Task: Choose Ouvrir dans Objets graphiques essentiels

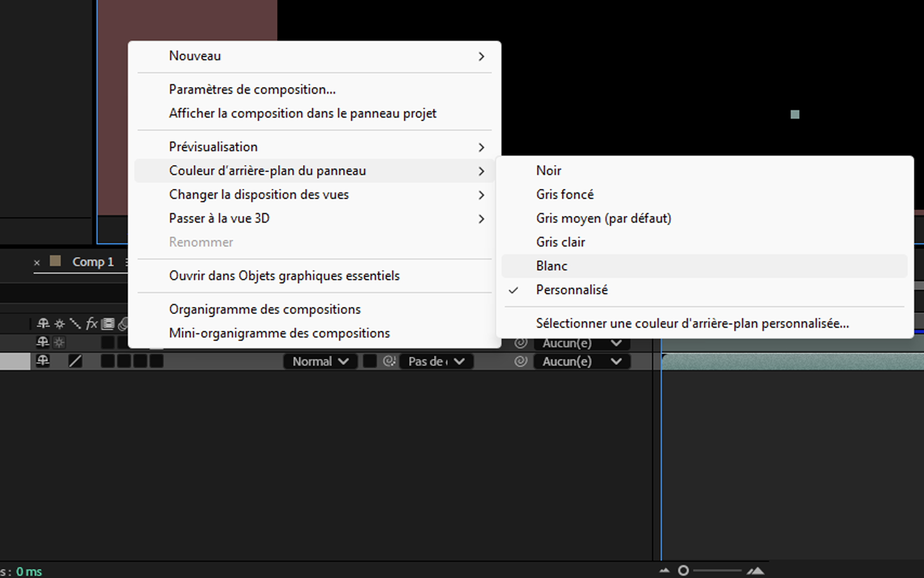Action: pyautogui.click(x=314, y=276)
